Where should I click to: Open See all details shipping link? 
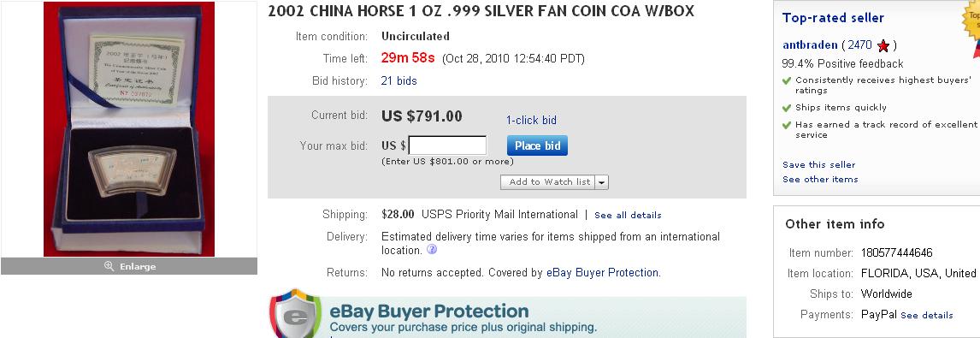point(628,216)
